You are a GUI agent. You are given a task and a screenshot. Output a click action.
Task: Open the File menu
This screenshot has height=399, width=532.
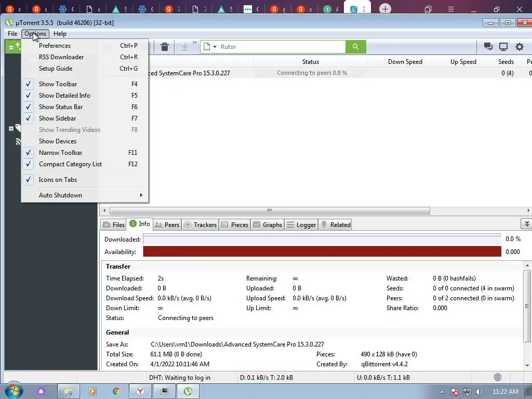click(12, 34)
